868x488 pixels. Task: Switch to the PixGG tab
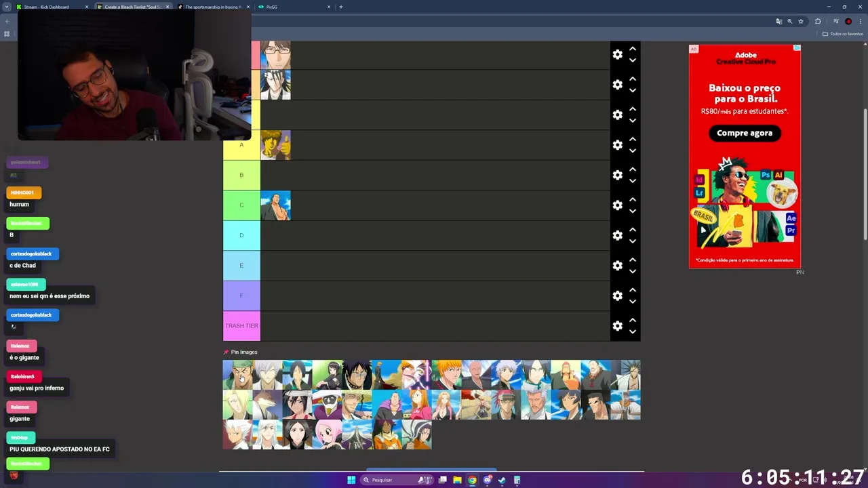tap(294, 7)
